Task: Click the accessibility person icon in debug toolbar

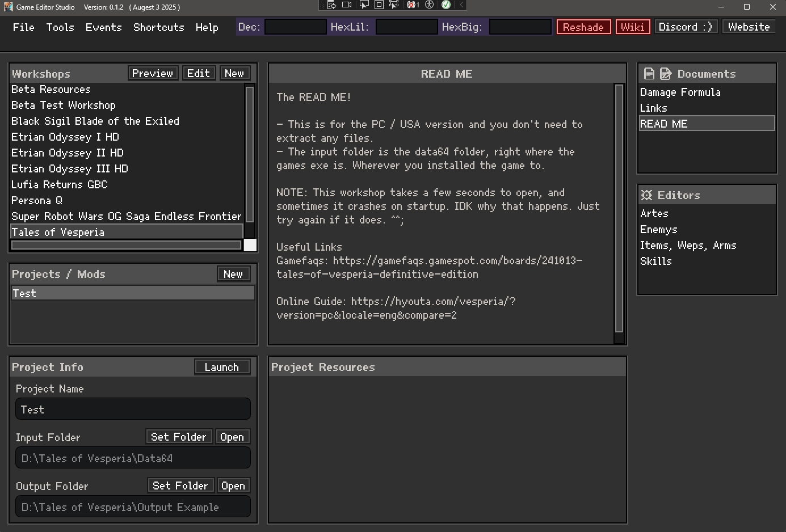Action: pos(430,5)
